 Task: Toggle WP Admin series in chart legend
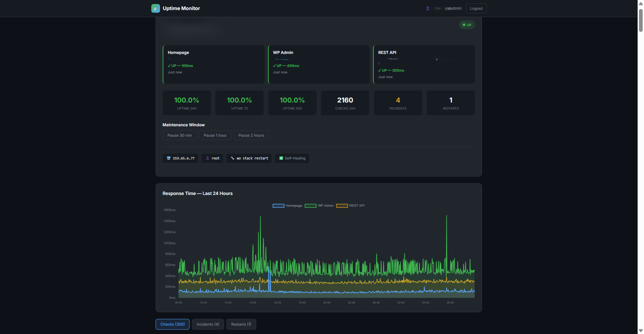[x=319, y=206]
